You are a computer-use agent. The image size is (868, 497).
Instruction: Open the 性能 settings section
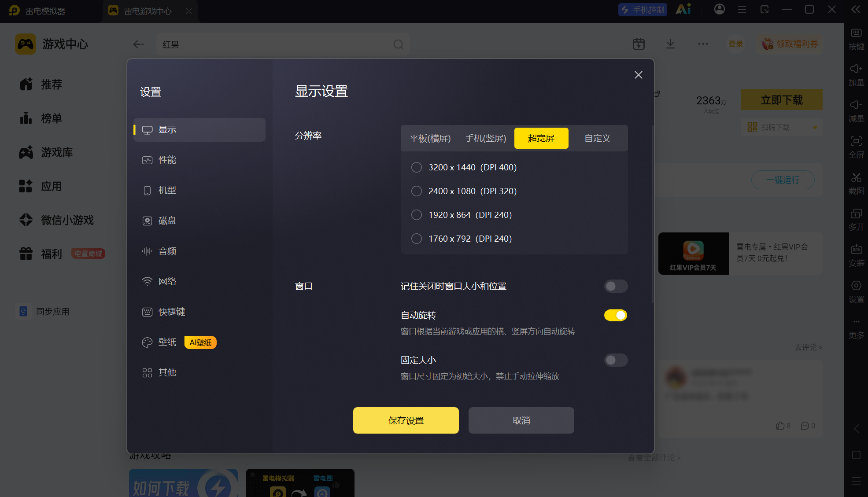click(199, 160)
